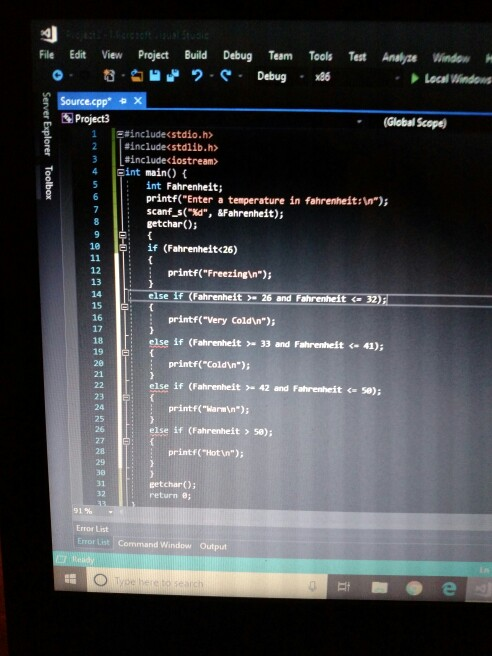Image resolution: width=492 pixels, height=656 pixels.
Task: Open the Edit menu
Action: click(77, 54)
